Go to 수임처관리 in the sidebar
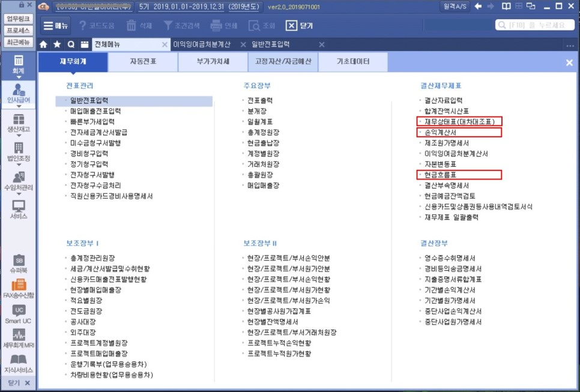580x392 pixels. pos(19,180)
